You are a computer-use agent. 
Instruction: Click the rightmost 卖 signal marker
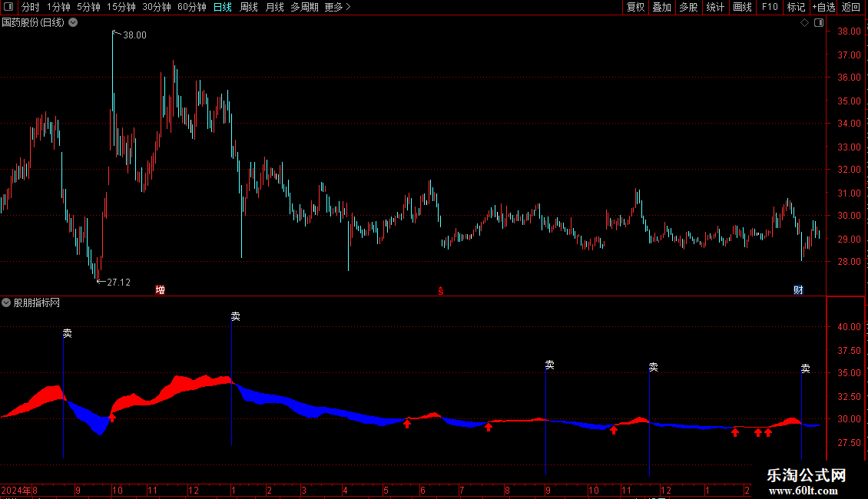806,368
